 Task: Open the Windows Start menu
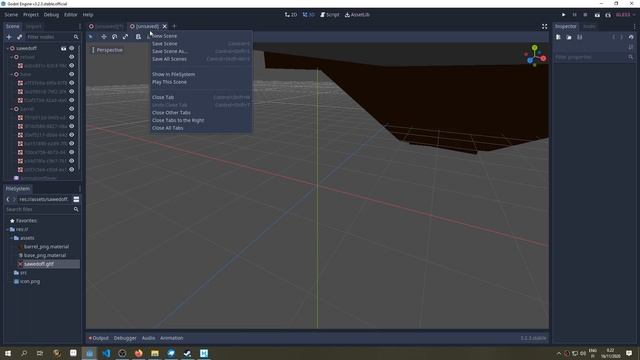pos(8,353)
